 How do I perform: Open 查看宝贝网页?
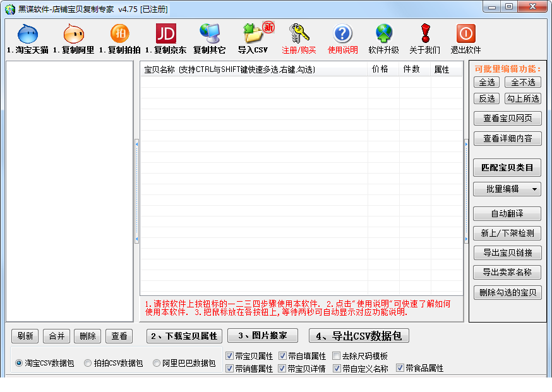coord(507,118)
